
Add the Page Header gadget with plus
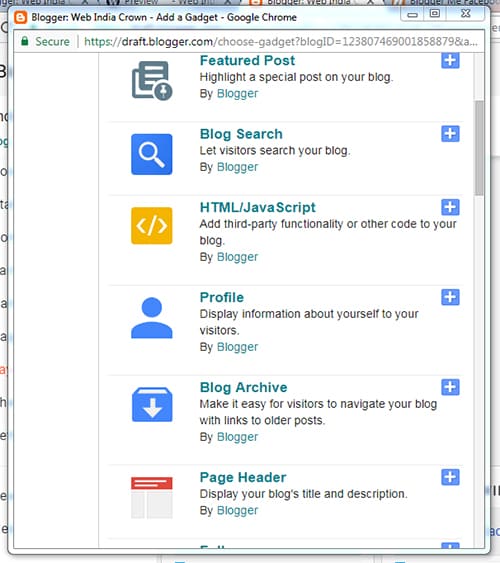pos(450,477)
